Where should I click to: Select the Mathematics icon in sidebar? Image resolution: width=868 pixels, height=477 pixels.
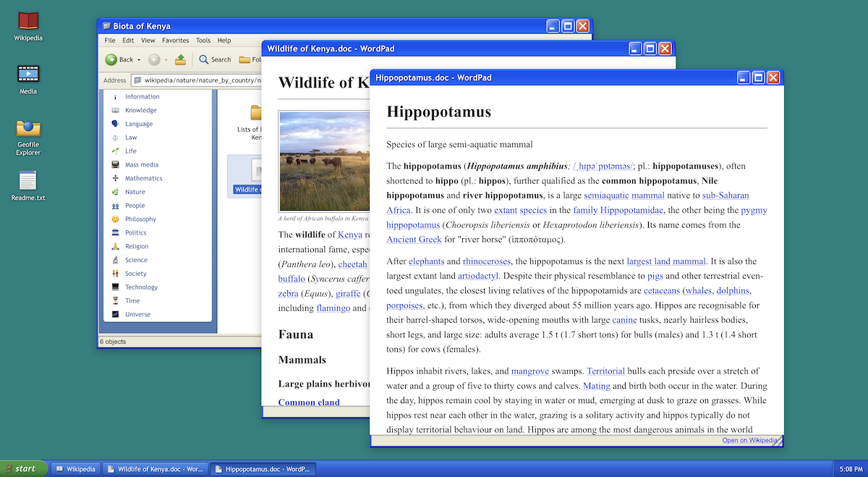coord(115,178)
